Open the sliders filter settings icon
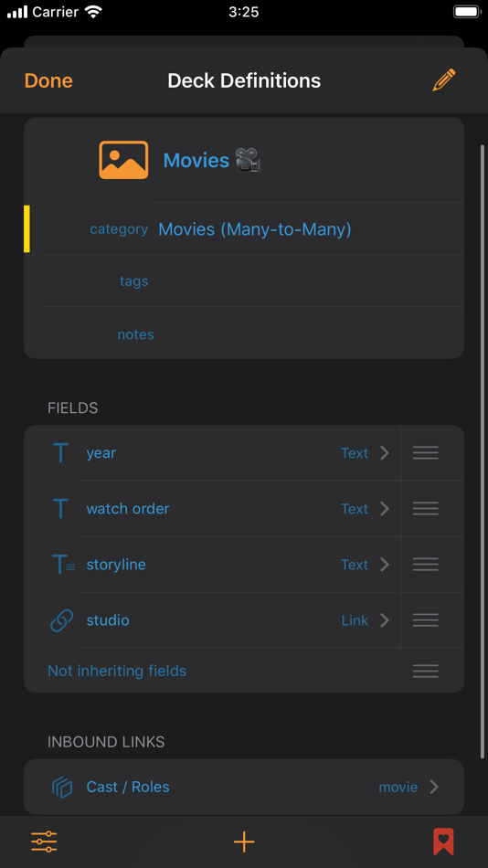Image resolution: width=488 pixels, height=868 pixels. pos(44,842)
